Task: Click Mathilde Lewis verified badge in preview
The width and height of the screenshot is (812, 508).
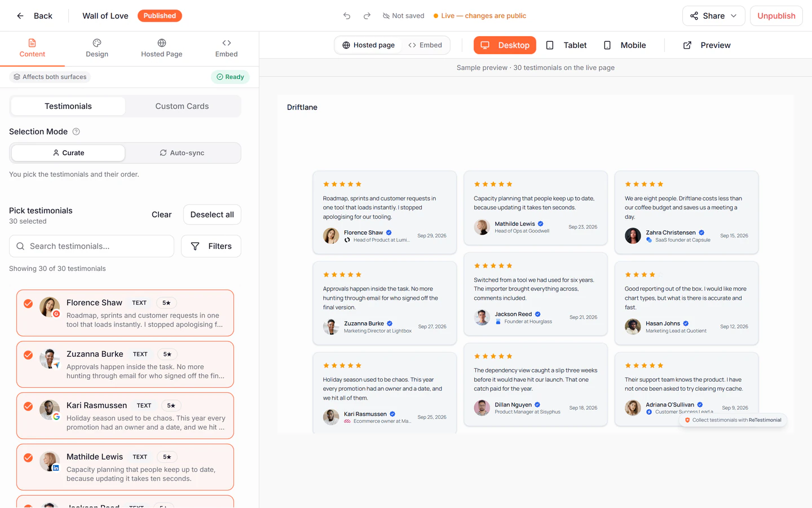Action: (540, 224)
